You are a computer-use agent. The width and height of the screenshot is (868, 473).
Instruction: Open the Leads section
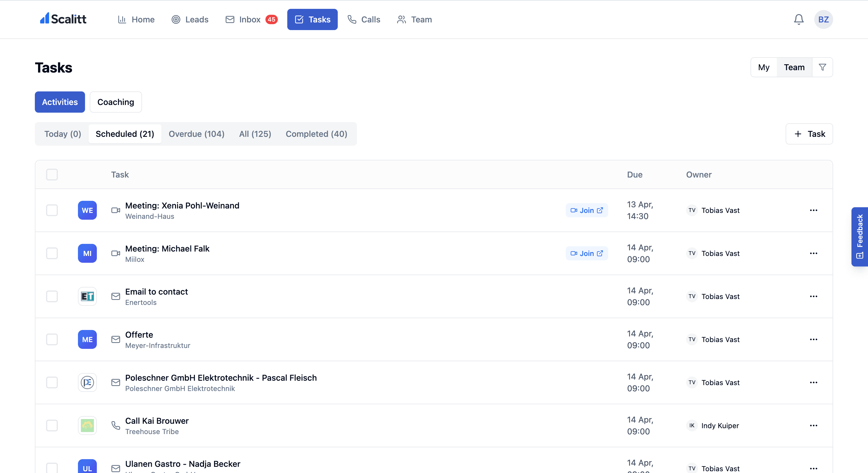click(190, 19)
